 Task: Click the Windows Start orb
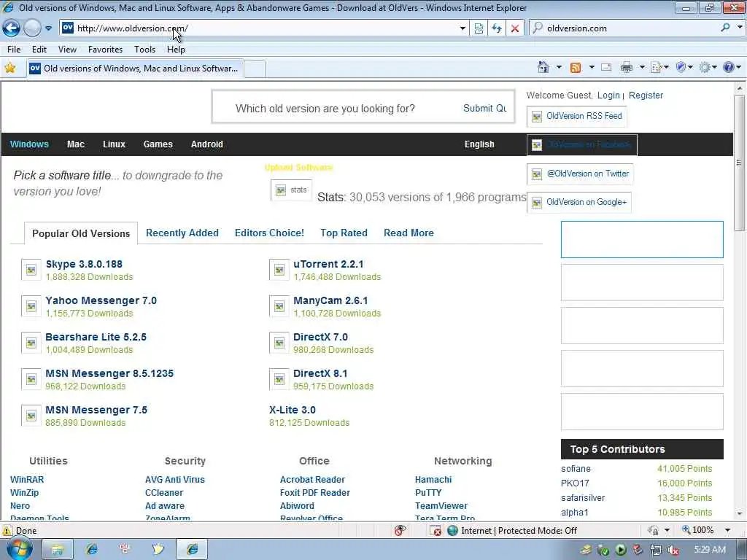pos(20,548)
